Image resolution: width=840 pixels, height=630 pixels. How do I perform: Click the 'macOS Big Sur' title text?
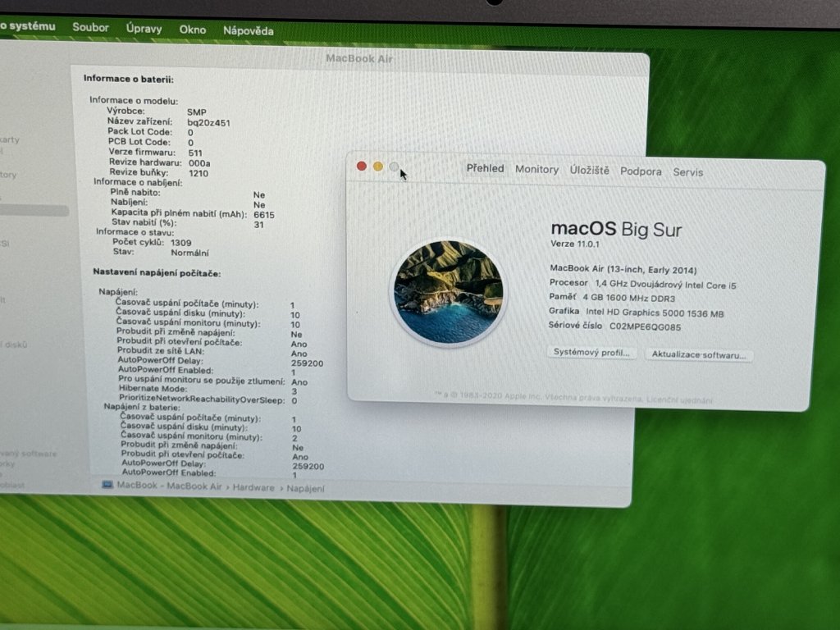click(616, 230)
